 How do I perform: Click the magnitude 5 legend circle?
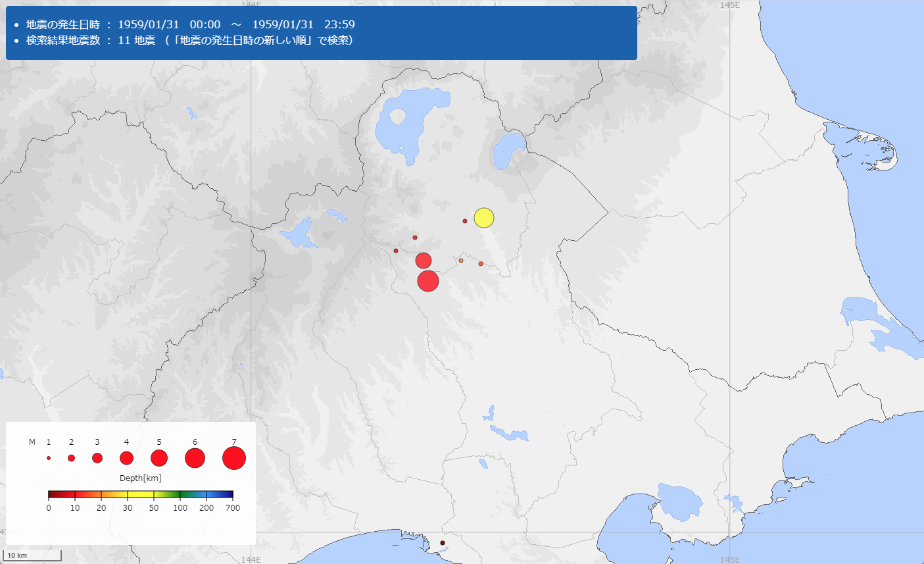pyautogui.click(x=159, y=458)
